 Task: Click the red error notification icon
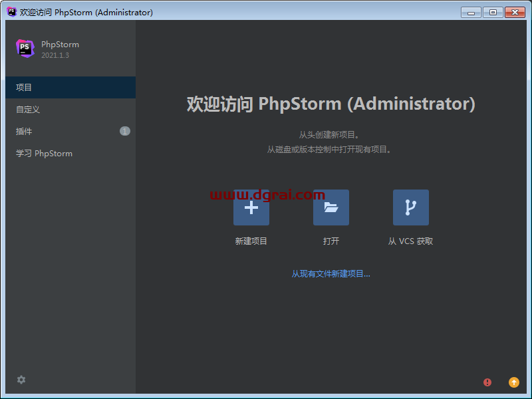tap(487, 382)
